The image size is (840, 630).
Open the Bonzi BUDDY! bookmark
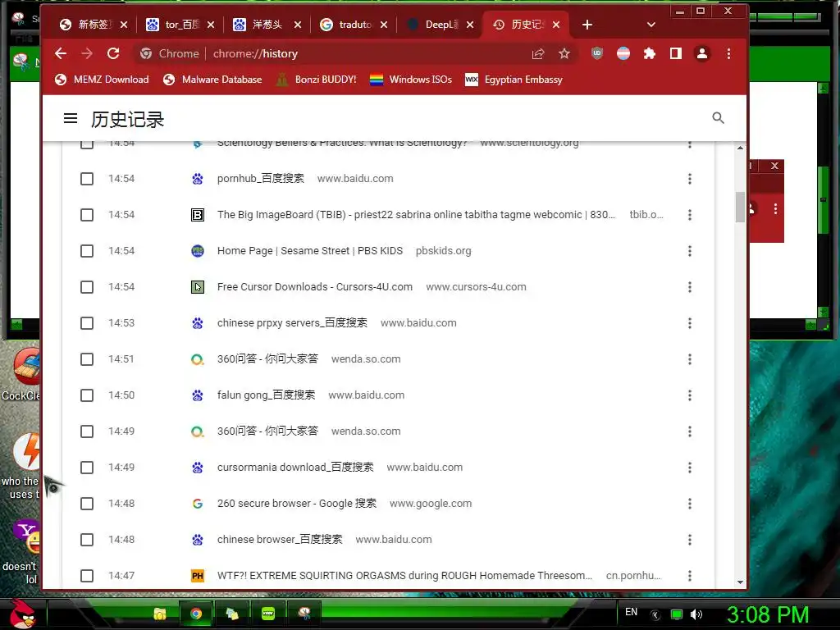pos(316,80)
